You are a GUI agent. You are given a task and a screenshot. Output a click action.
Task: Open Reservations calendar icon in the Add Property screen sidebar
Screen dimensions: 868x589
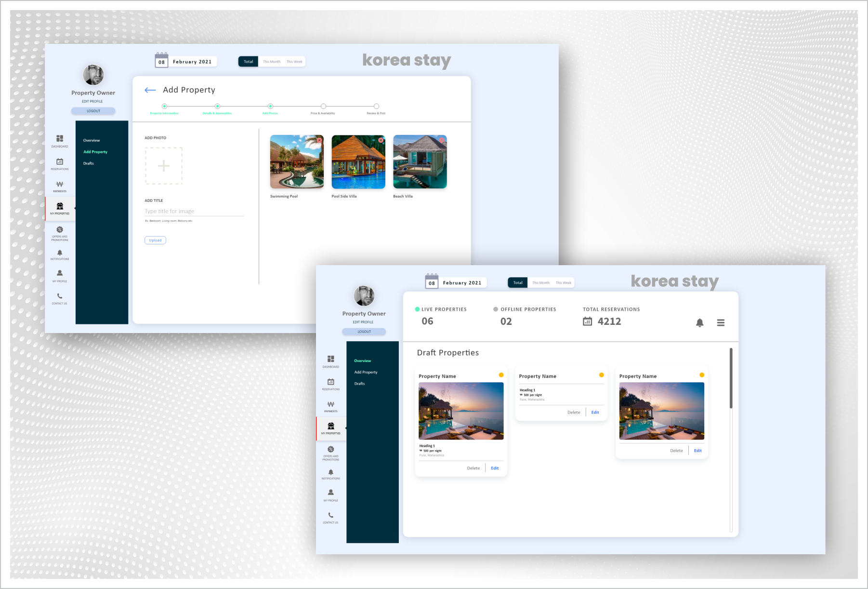(x=60, y=162)
